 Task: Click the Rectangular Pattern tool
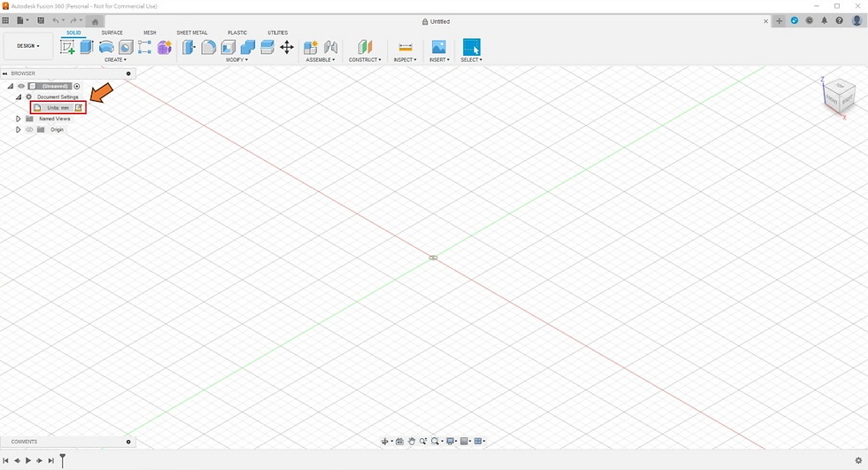coord(145,48)
